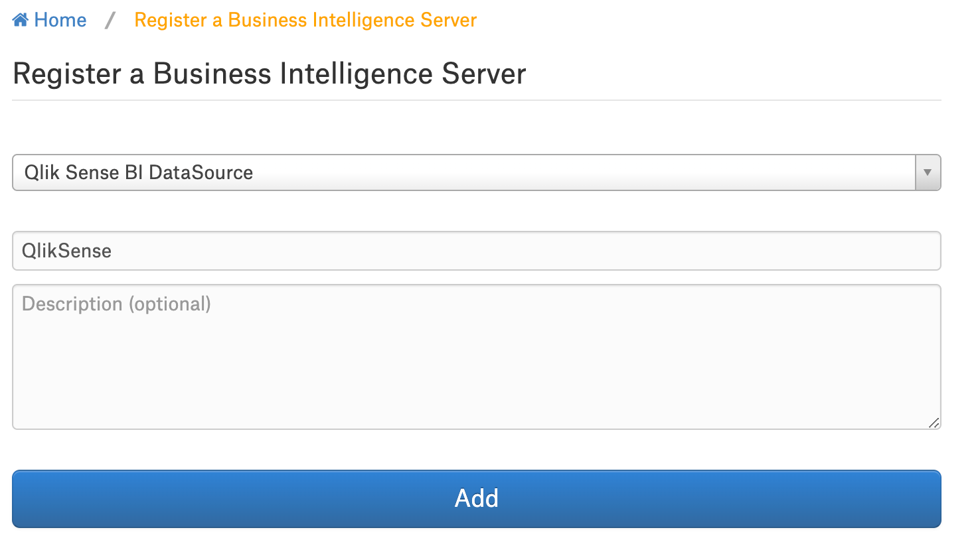Image resolution: width=980 pixels, height=540 pixels.
Task: Focus the server name field containing QlikSense
Action: pyautogui.click(x=477, y=251)
